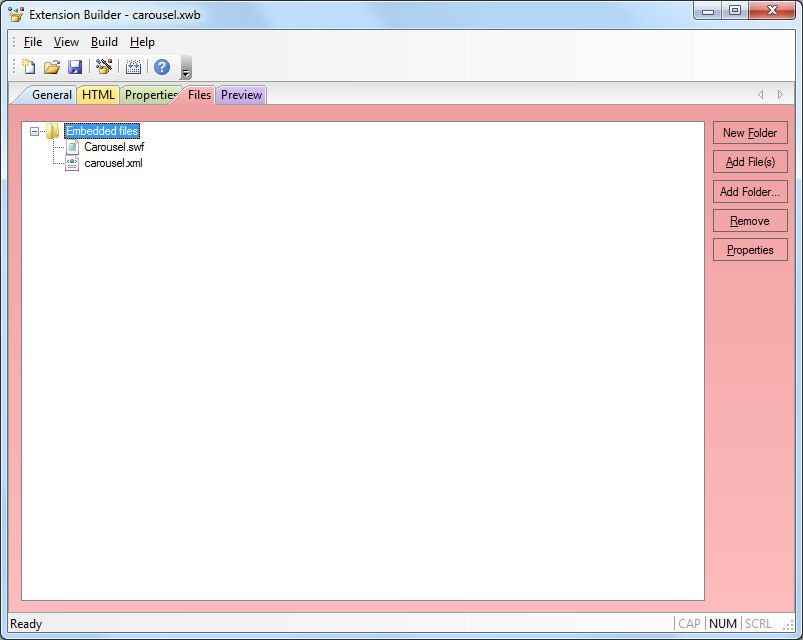
Task: Collapse the Embedded files tree node
Action: coord(34,132)
